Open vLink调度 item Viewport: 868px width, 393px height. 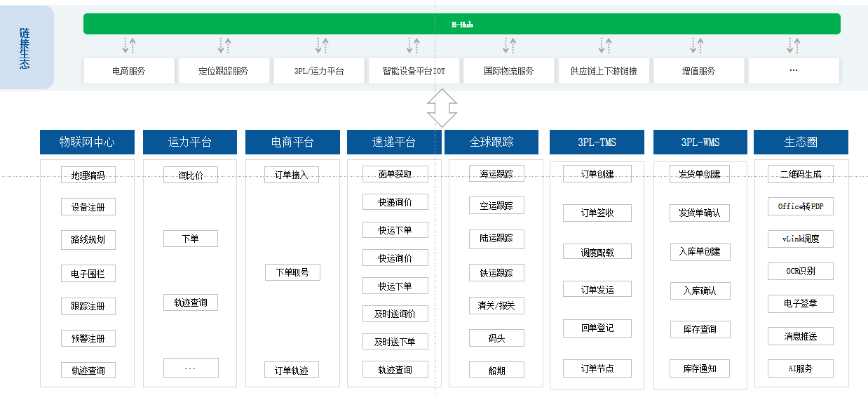tap(800, 239)
